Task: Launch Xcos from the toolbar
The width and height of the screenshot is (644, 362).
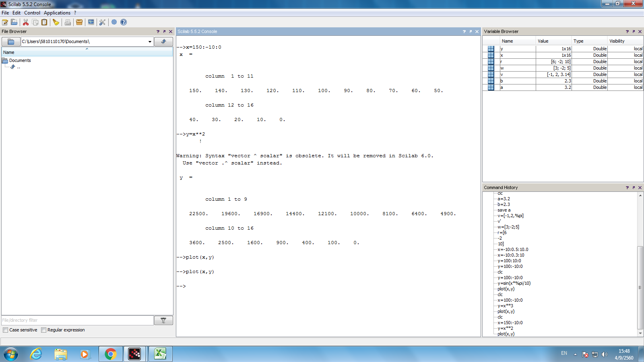Action: [91, 22]
